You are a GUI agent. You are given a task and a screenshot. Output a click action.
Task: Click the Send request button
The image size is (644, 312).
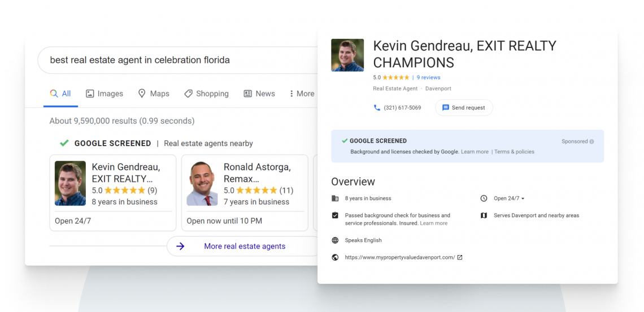(x=464, y=108)
